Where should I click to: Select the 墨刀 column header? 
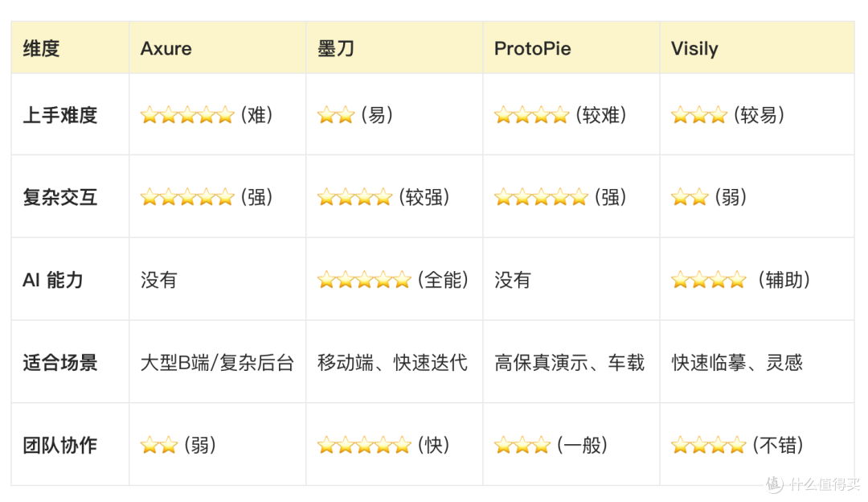[x=394, y=48]
